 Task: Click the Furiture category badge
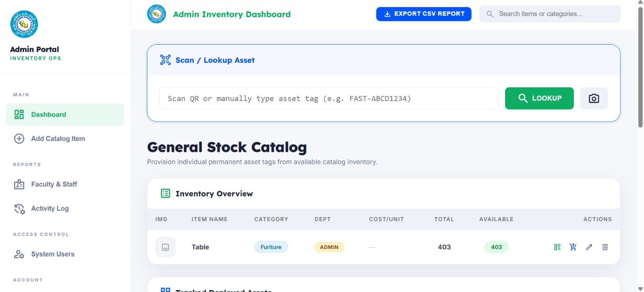pyautogui.click(x=271, y=247)
